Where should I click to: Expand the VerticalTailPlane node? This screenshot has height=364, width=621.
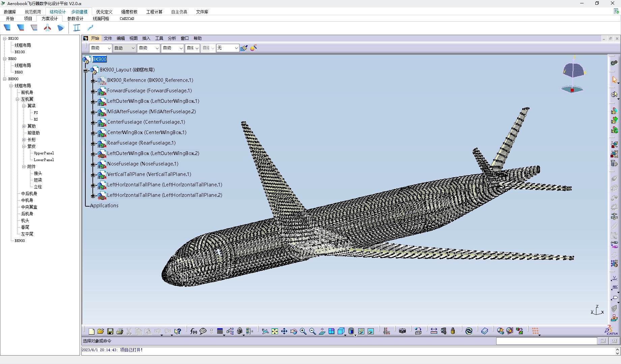coord(93,175)
